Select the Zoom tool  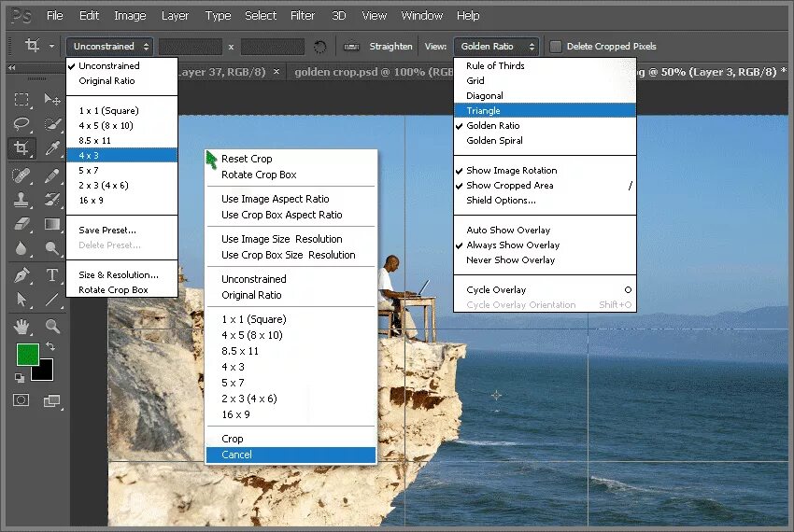pyautogui.click(x=51, y=327)
